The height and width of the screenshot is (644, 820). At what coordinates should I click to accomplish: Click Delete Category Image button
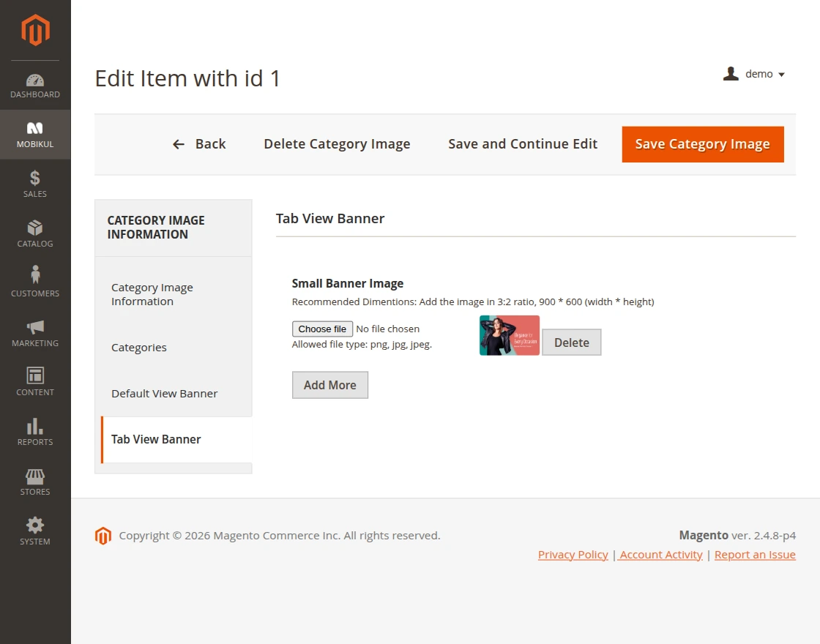click(337, 144)
